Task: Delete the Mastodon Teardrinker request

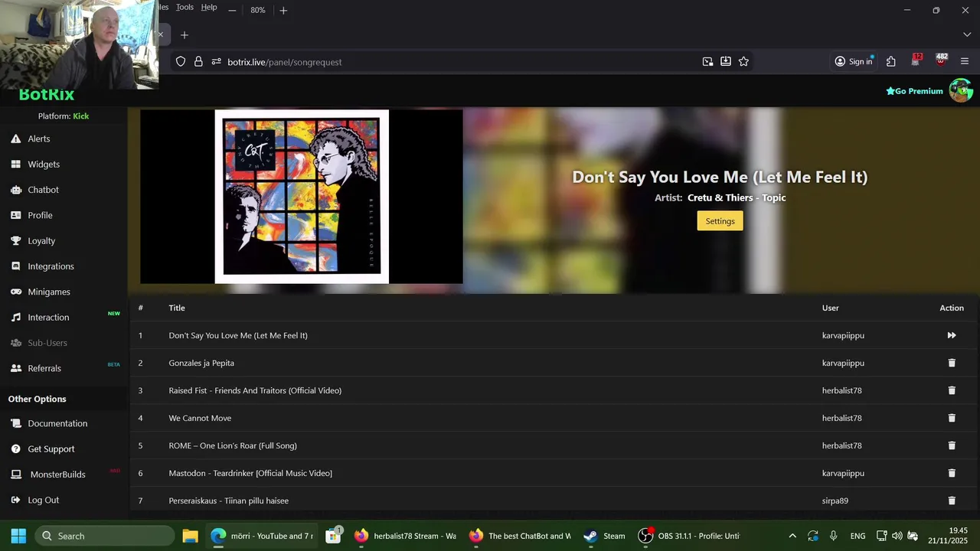Action: click(x=952, y=473)
